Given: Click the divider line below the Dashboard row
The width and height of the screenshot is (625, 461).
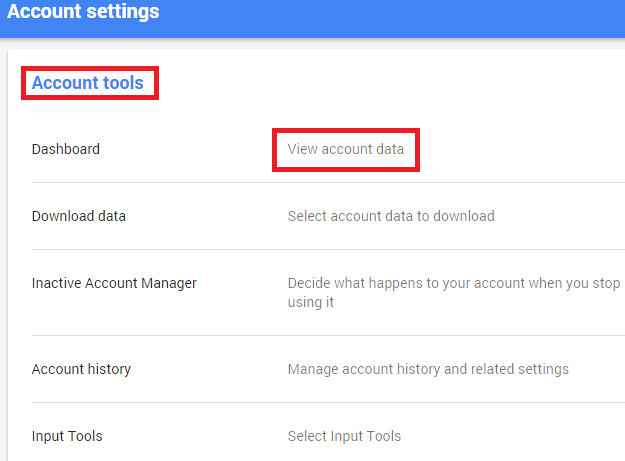Looking at the screenshot, I should (328, 182).
